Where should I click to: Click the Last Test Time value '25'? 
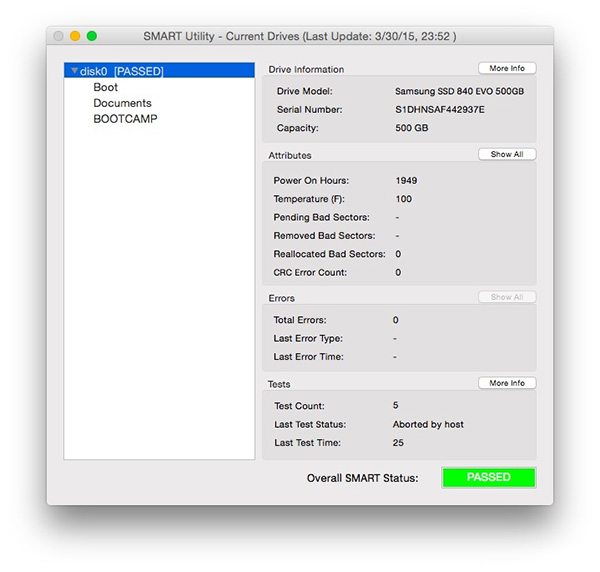[398, 443]
